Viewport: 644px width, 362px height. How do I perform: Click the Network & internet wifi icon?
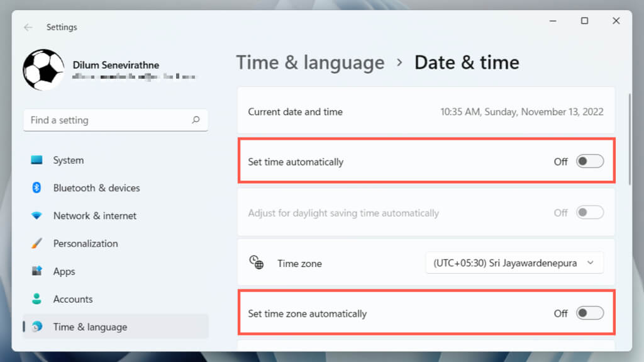[x=36, y=215]
